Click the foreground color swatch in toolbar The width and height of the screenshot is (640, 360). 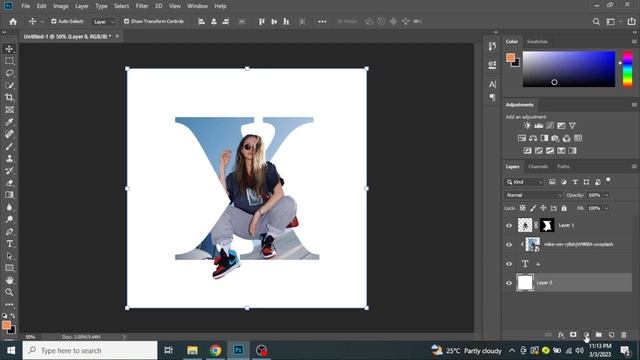pyautogui.click(x=6, y=325)
